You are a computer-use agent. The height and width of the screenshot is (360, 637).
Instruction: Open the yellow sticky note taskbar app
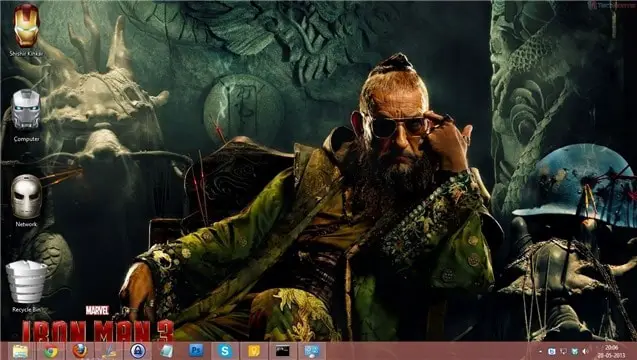pos(254,351)
